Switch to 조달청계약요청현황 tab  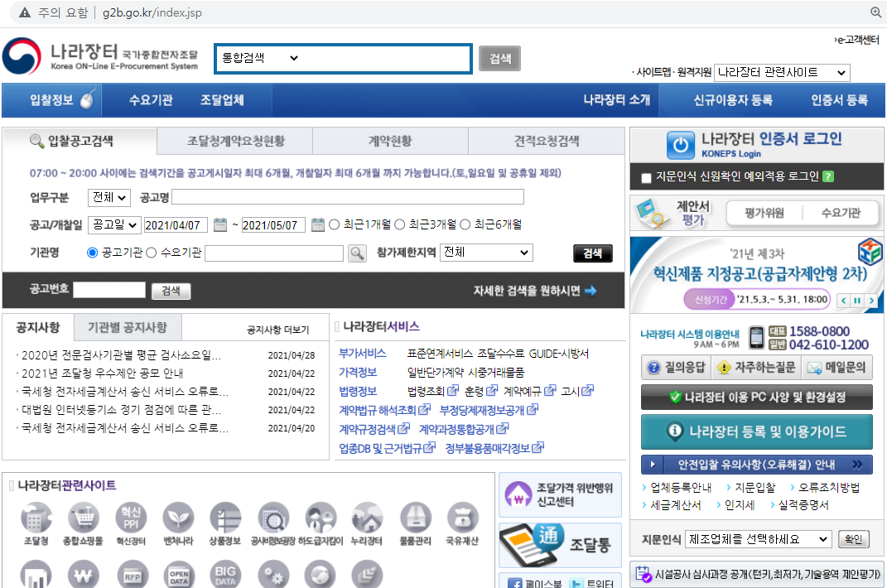pyautogui.click(x=235, y=141)
